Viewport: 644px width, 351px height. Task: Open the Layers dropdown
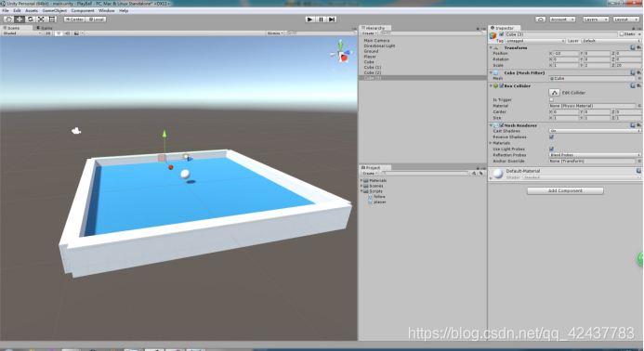pyautogui.click(x=595, y=19)
